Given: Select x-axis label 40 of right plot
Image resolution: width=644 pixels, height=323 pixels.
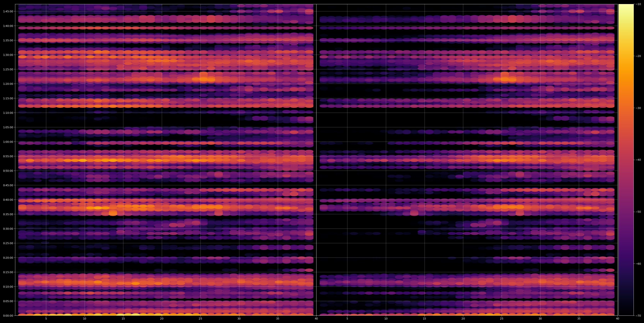Looking at the screenshot, I should pyautogui.click(x=618, y=319).
